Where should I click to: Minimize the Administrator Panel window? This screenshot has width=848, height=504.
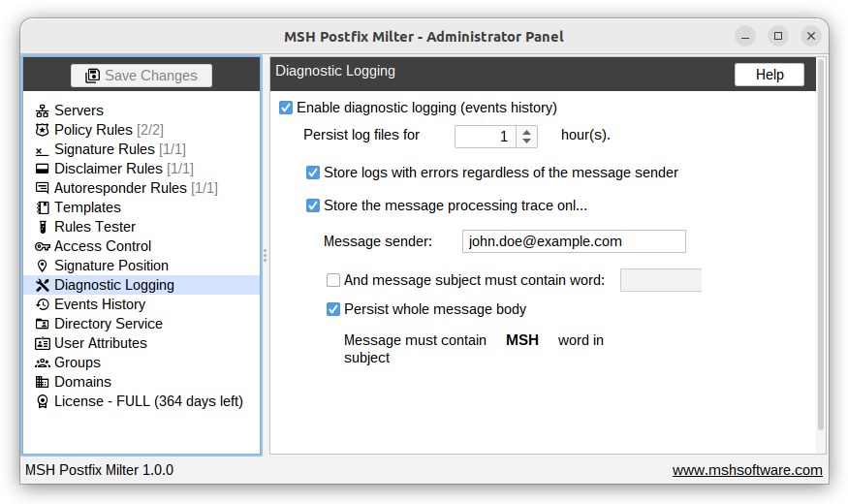pyautogui.click(x=744, y=36)
